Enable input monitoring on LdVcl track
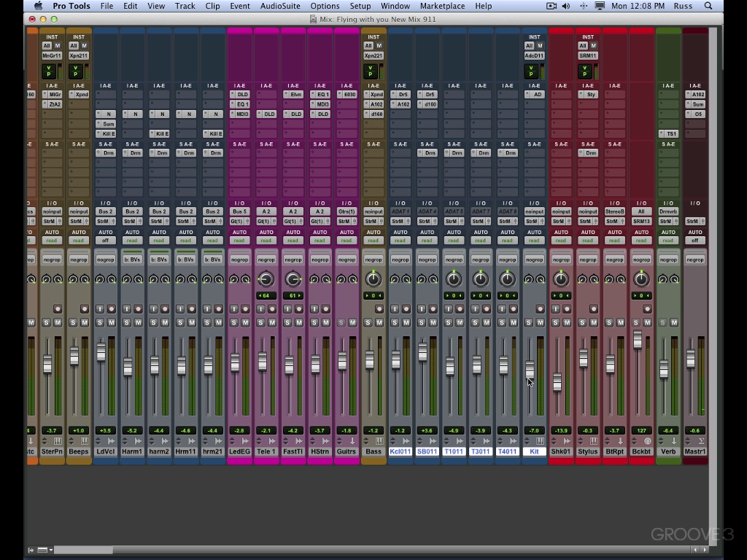Viewport: 747px width, 560px height. tap(100, 309)
